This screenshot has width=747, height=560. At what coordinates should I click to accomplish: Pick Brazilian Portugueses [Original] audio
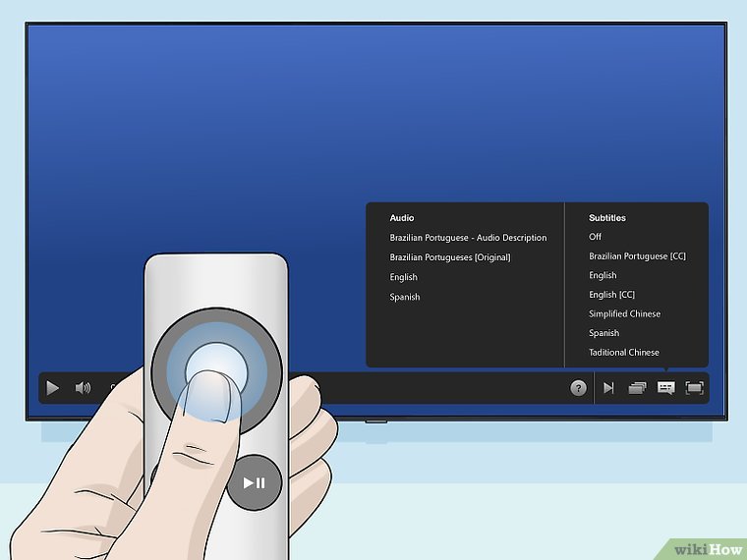coord(450,257)
